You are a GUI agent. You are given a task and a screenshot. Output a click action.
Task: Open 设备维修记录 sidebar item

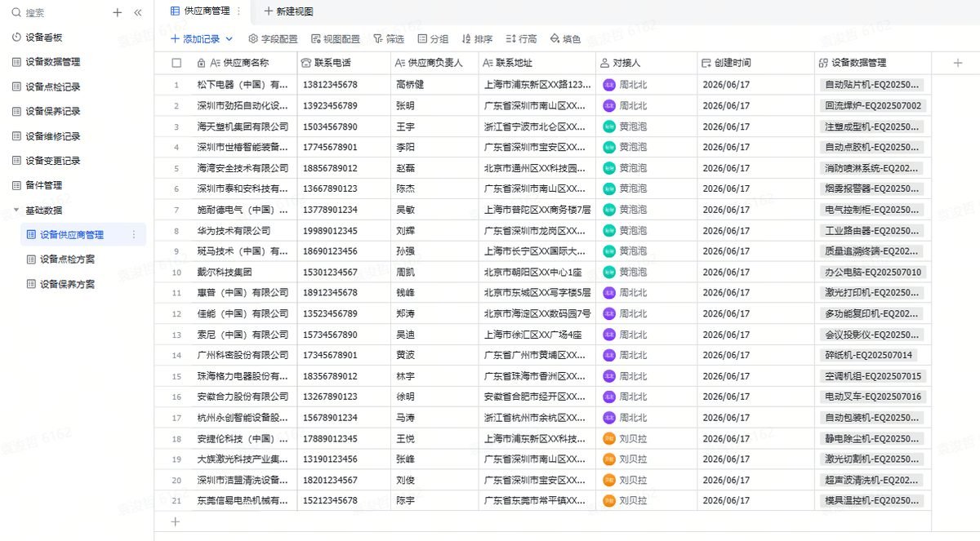pyautogui.click(x=53, y=136)
